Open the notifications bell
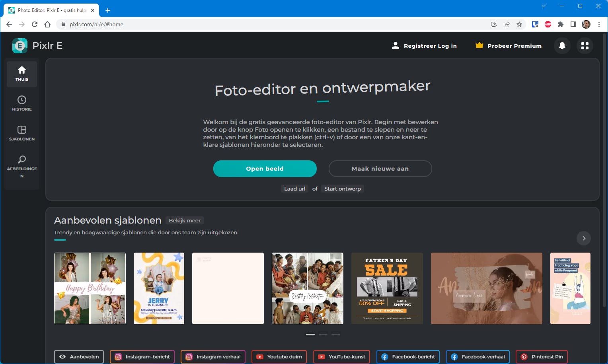 point(562,46)
